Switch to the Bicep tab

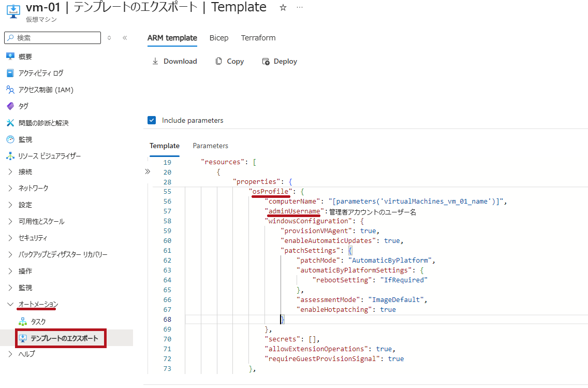219,38
